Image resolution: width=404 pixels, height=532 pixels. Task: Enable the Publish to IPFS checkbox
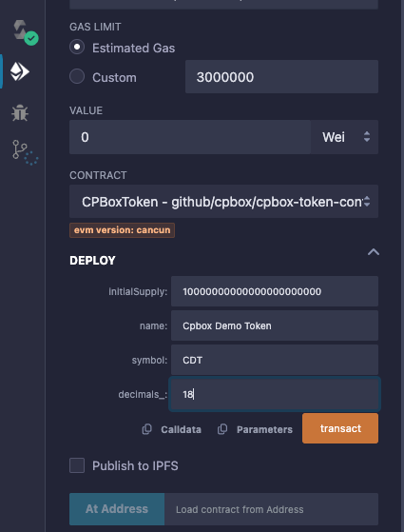point(77,465)
